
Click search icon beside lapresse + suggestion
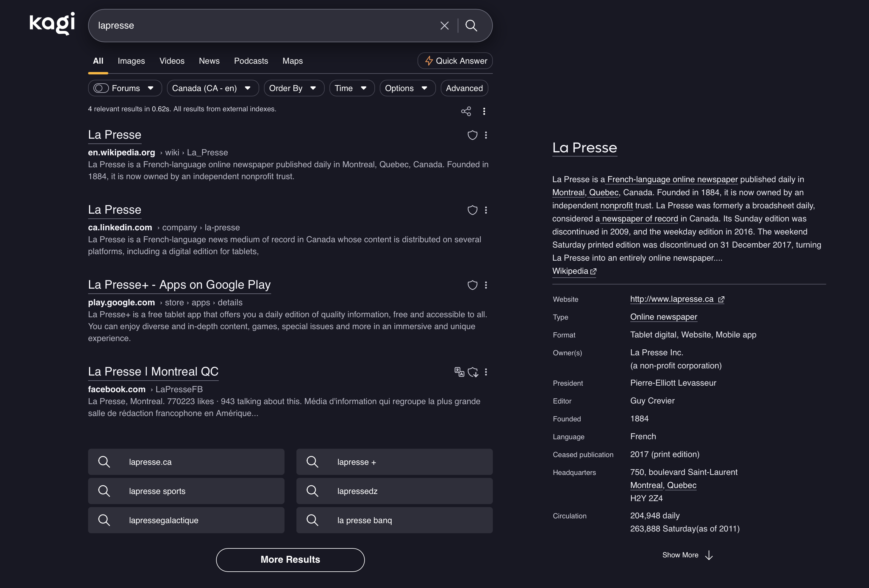coord(312,462)
